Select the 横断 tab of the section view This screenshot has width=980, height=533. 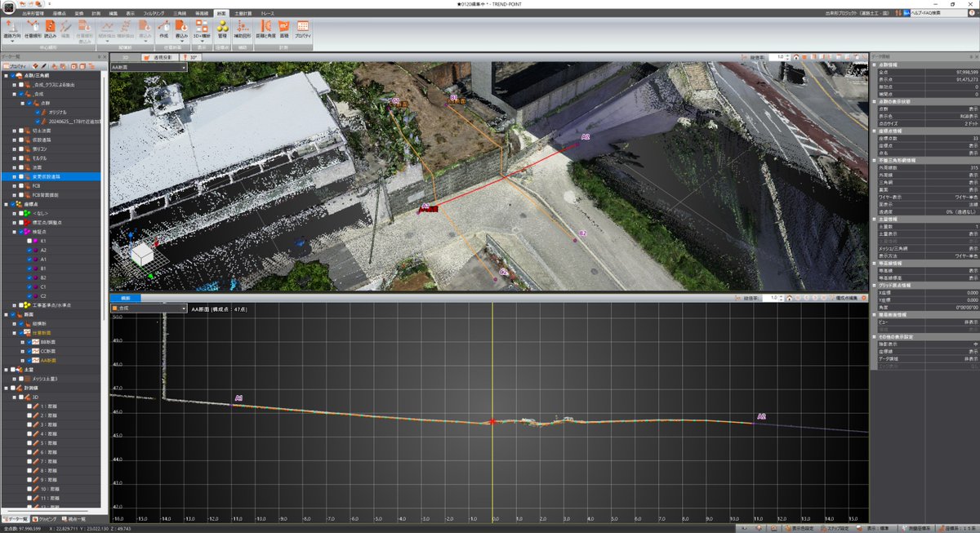click(126, 298)
